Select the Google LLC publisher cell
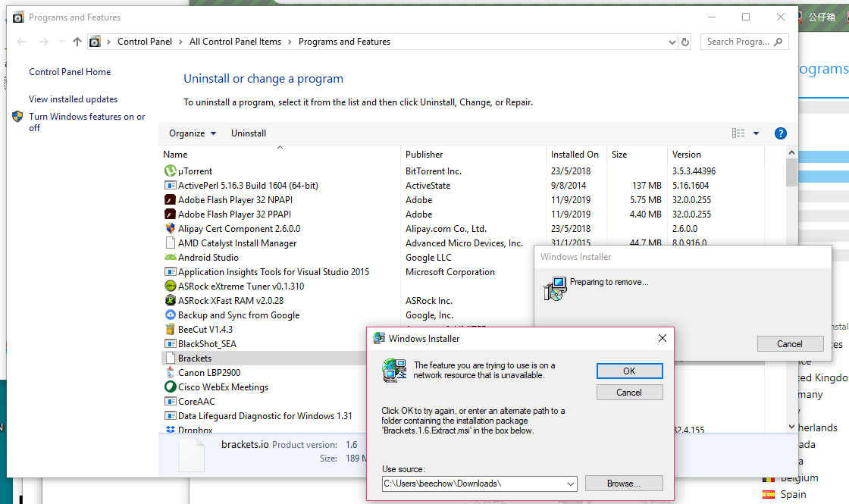Image resolution: width=849 pixels, height=504 pixels. click(x=428, y=258)
